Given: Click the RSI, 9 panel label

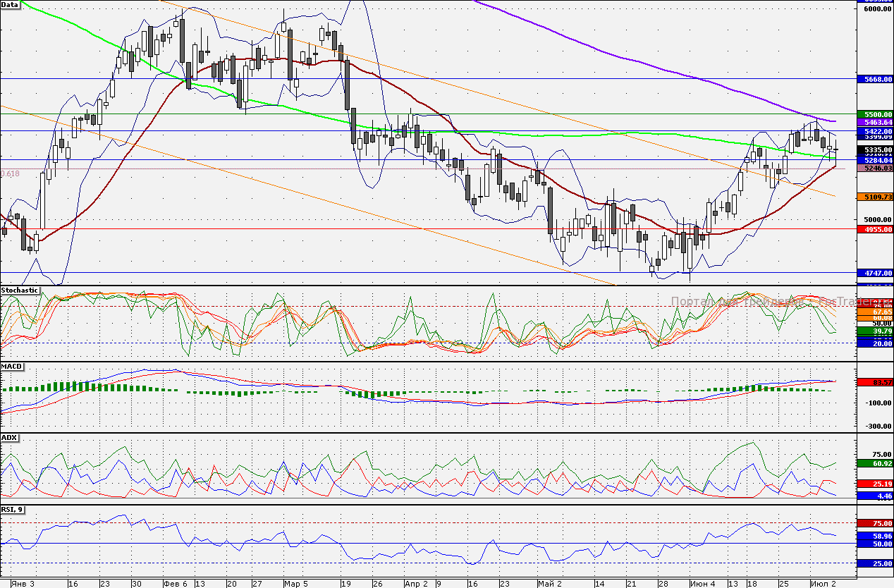Looking at the screenshot, I should [x=14, y=510].
